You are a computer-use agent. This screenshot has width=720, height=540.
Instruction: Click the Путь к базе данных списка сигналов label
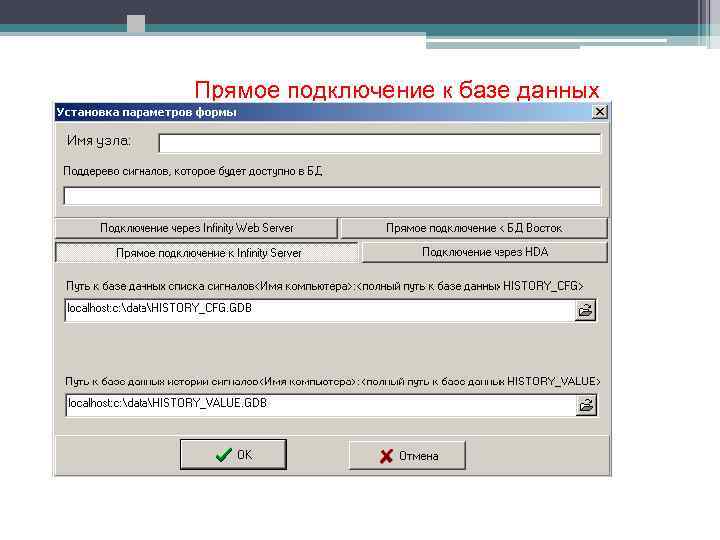pos(325,286)
